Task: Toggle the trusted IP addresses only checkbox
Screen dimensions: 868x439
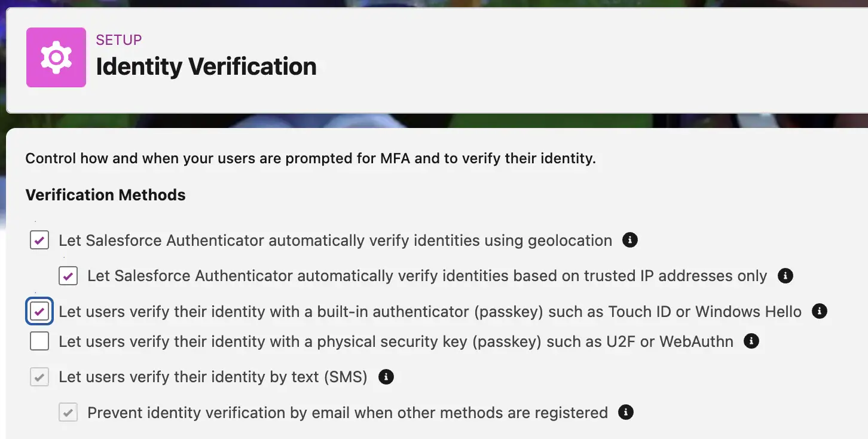Action: click(68, 276)
